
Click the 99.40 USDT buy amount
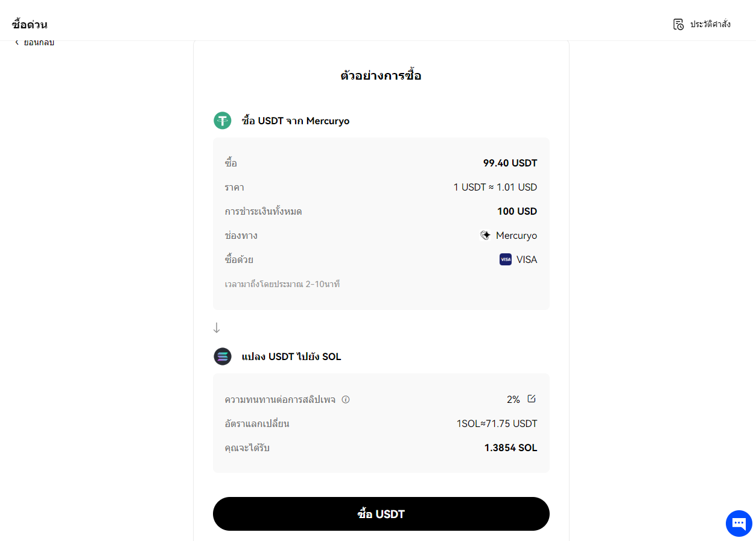point(510,163)
